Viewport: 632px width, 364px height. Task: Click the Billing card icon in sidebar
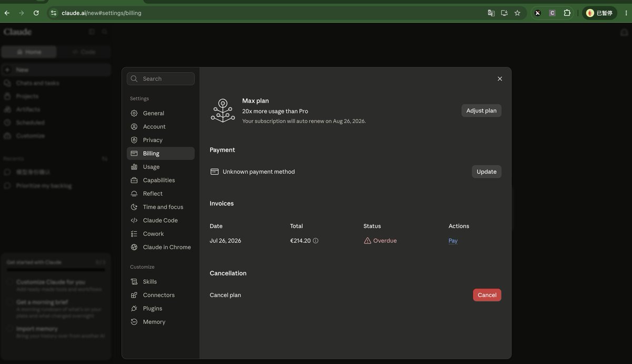[x=134, y=154]
